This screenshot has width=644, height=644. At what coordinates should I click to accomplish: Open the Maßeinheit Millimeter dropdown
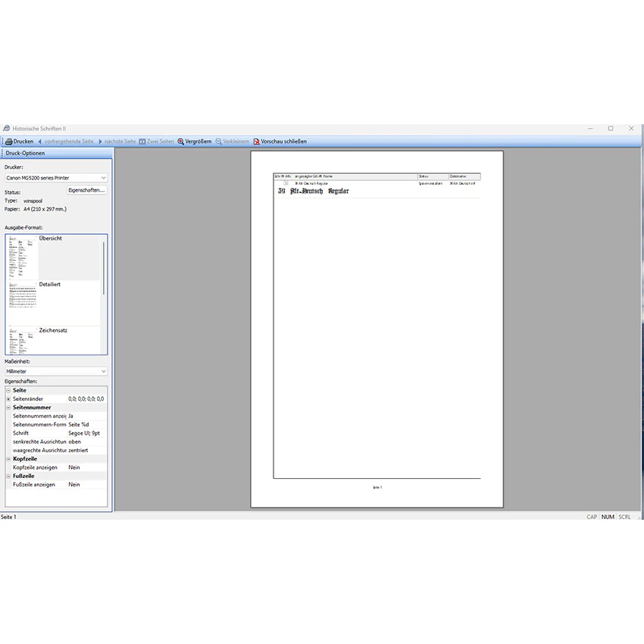[56, 371]
